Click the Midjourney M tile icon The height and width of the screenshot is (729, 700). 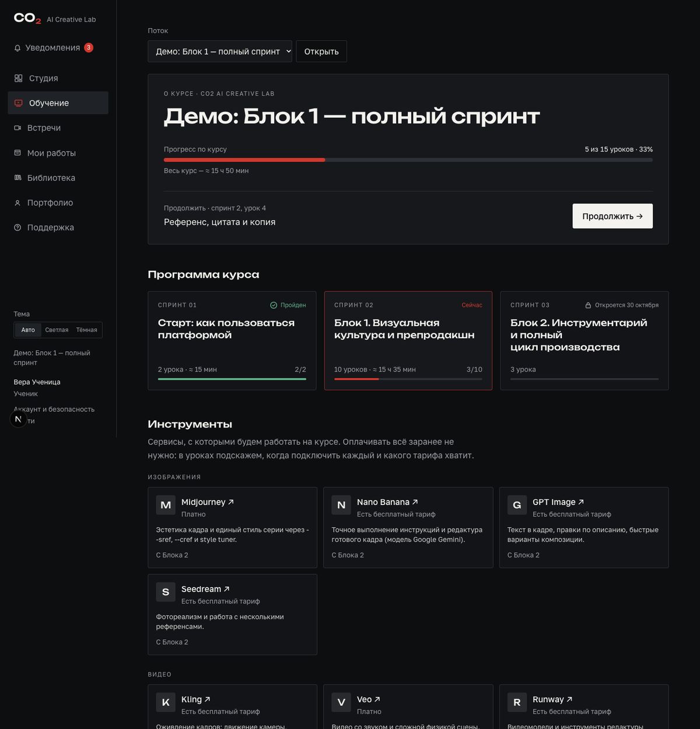pos(166,505)
